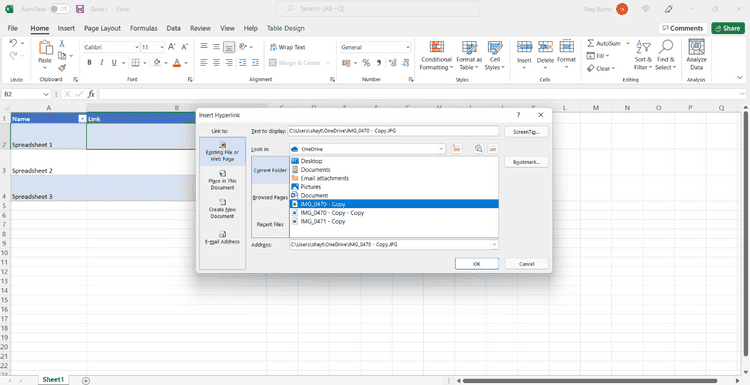750x385 pixels.
Task: Expand the font size dropdown
Action: 162,47
